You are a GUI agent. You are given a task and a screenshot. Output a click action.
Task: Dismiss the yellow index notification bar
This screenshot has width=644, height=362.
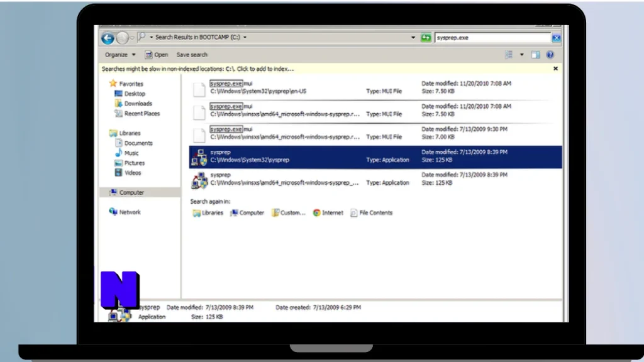click(x=555, y=69)
